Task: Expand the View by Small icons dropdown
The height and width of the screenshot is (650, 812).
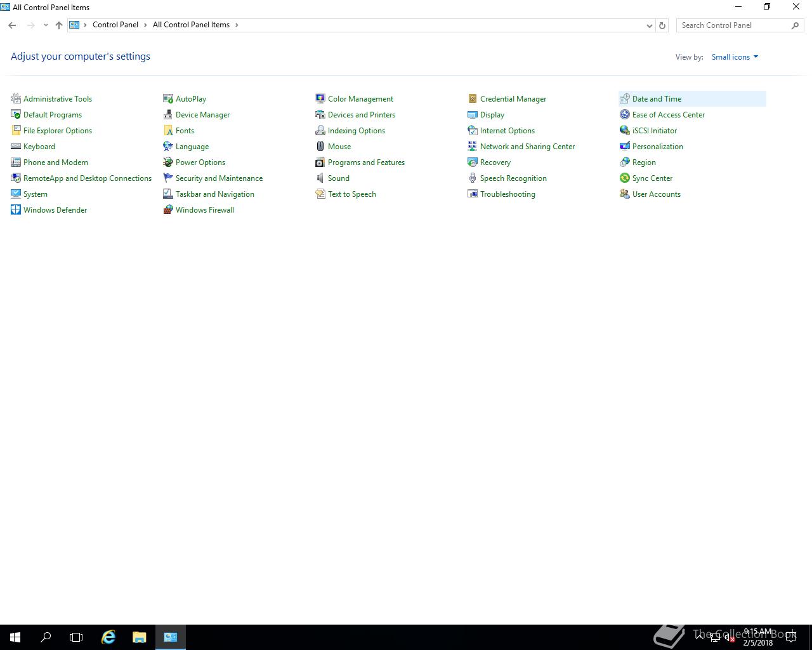Action: click(735, 56)
